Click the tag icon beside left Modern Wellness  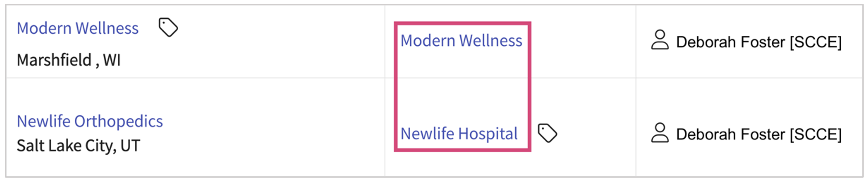168,27
